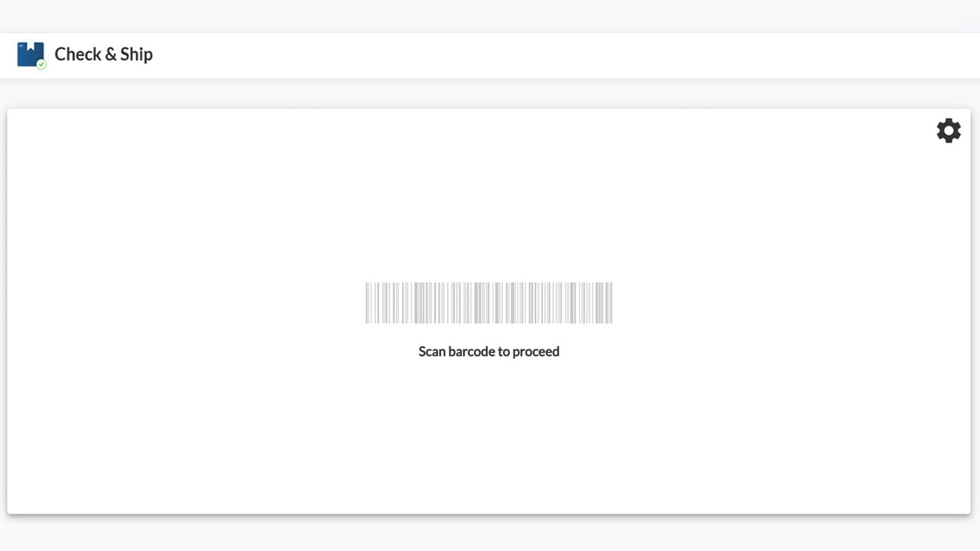Tap the cog icon in the card corner
This screenshot has width=980, height=551.
tap(949, 130)
